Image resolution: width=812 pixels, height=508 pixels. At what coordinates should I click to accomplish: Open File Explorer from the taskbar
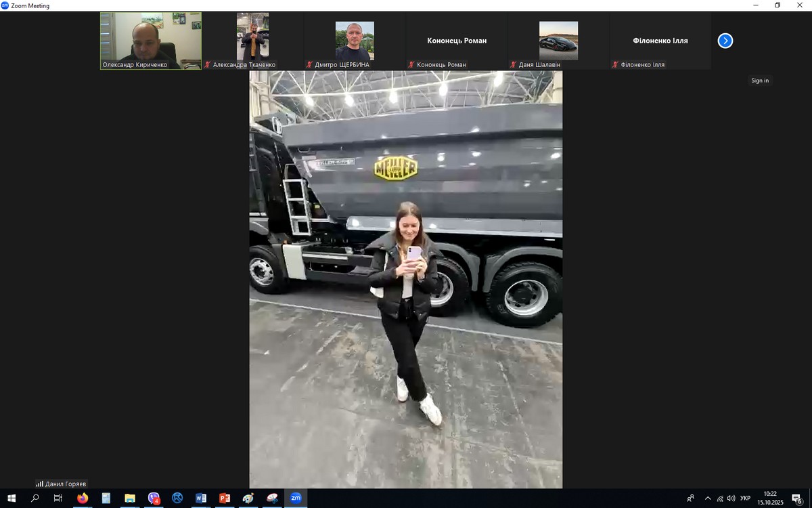130,499
